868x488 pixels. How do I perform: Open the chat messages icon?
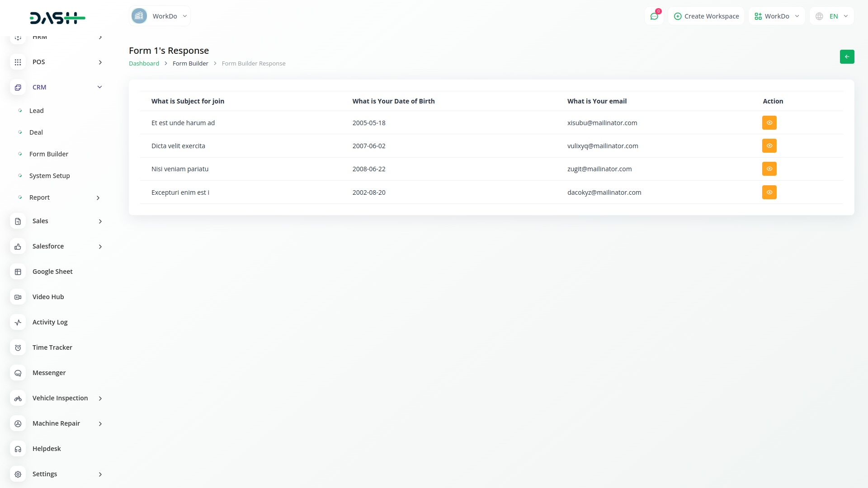point(654,16)
